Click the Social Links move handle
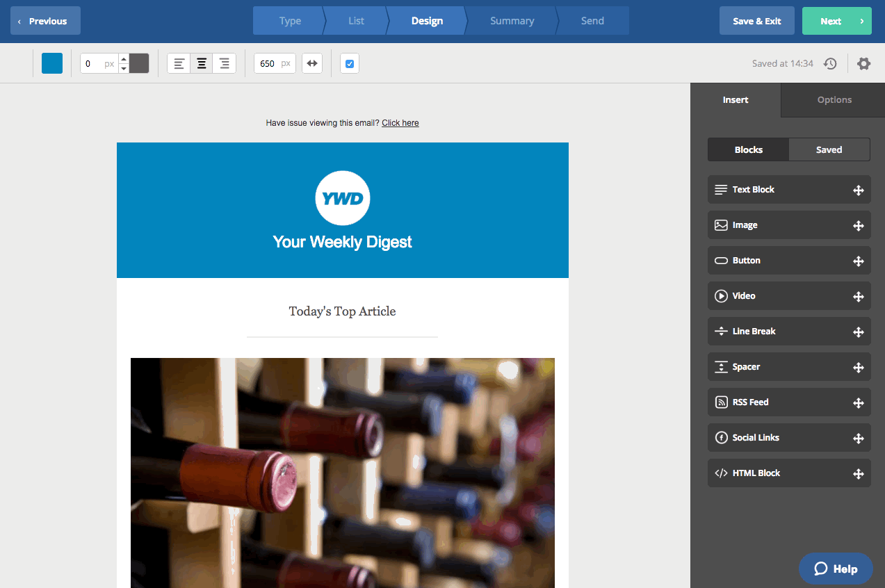The image size is (885, 588). click(x=859, y=439)
